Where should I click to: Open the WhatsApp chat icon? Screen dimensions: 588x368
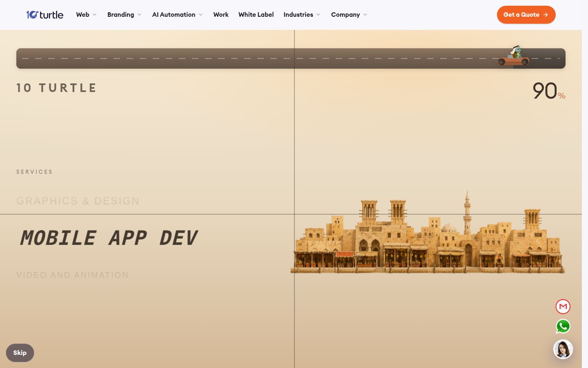coord(563,326)
